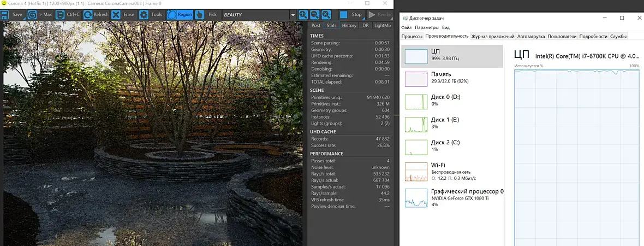Select Диск 1 (E:) performance item

pyautogui.click(x=452, y=124)
